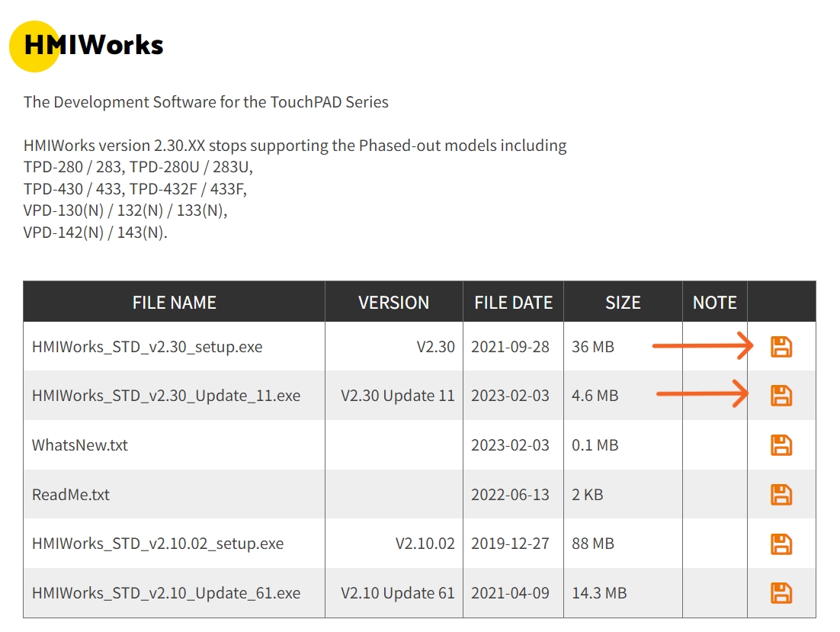Click the SIZE column header
Screen dimensions: 840x632
(x=623, y=302)
